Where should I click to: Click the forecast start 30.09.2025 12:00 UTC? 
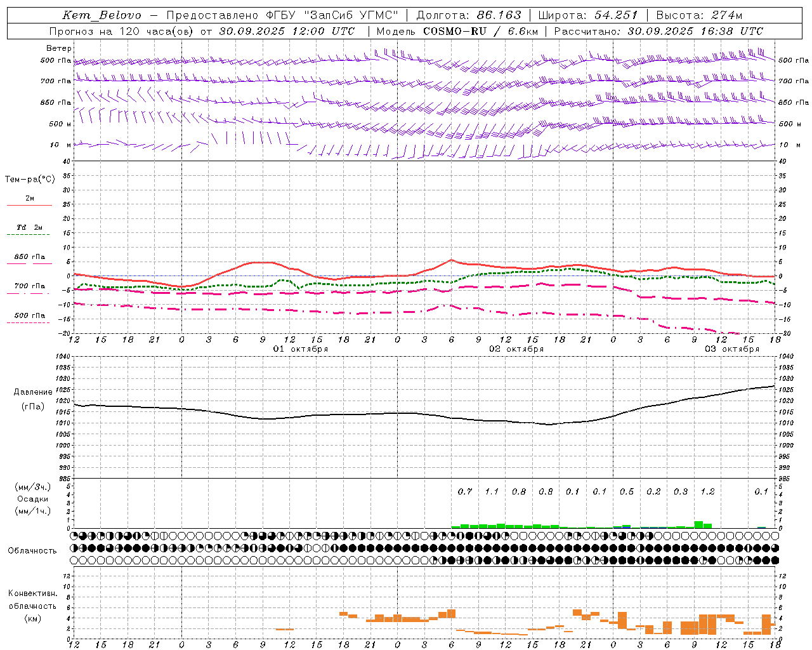coord(287,31)
